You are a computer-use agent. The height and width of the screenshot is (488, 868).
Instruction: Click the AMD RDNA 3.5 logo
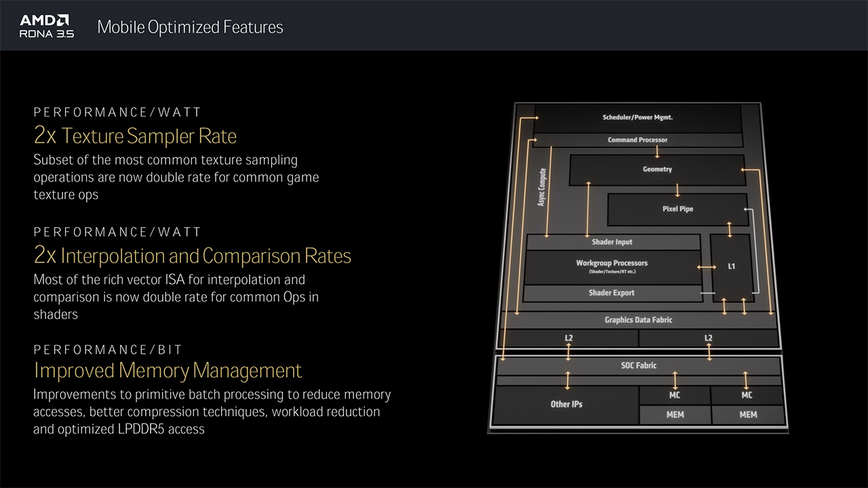[47, 26]
